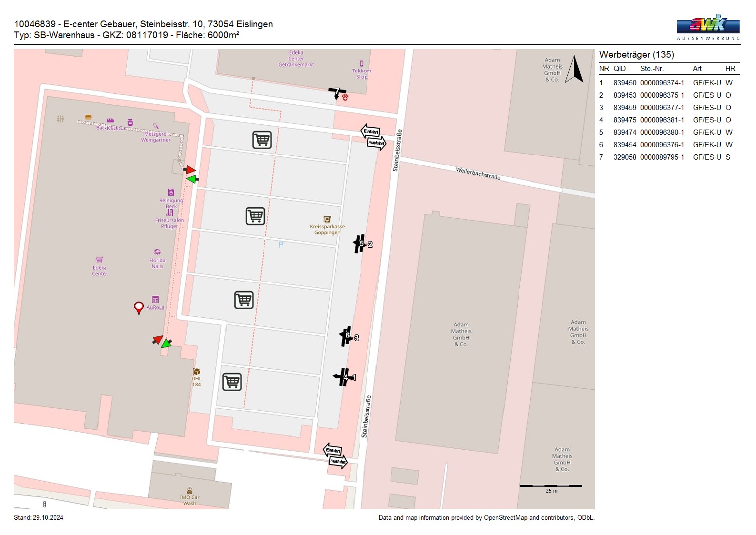This screenshot has width=756, height=535.
Task: Click the red paw icon near marker 7
Action: click(x=345, y=97)
